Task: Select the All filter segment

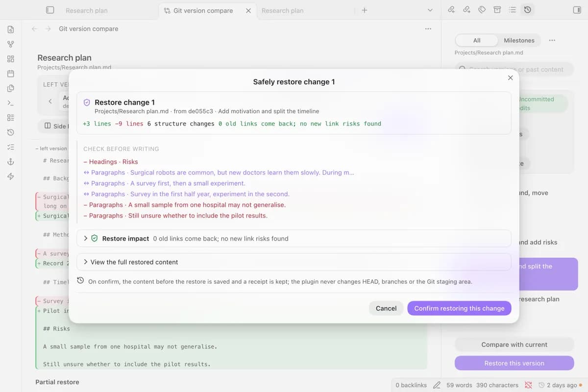Action: (477, 40)
